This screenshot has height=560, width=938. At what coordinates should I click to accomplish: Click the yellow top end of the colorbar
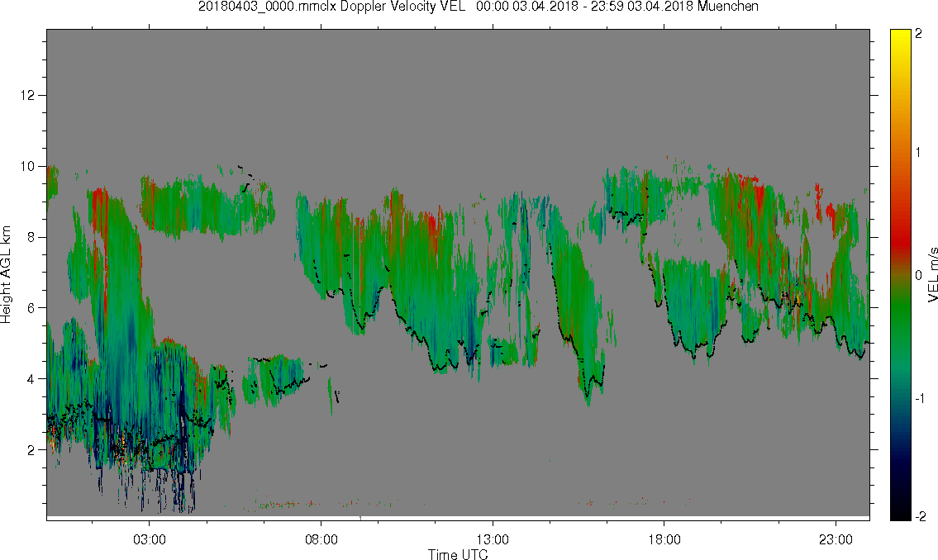tap(900, 37)
